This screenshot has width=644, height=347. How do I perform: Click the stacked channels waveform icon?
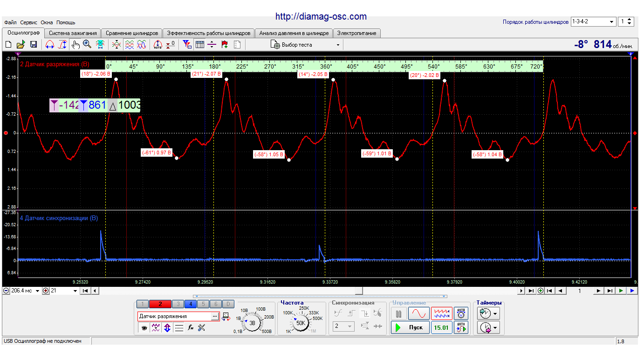pos(130,45)
